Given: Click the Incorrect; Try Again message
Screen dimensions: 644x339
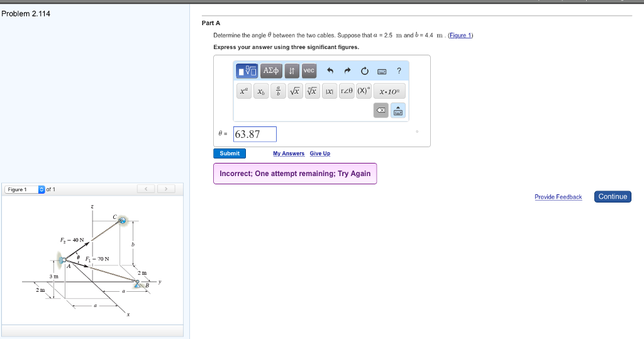Looking at the screenshot, I should 295,174.
